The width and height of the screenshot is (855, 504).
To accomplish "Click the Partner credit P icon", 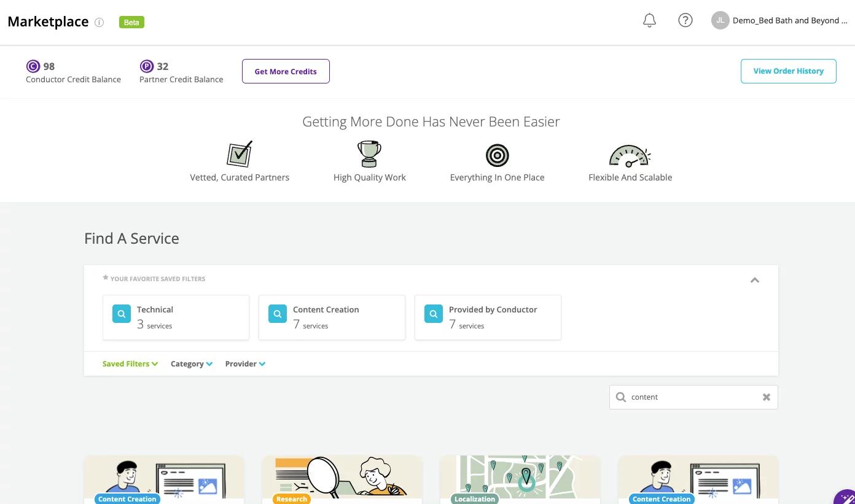I will [146, 66].
